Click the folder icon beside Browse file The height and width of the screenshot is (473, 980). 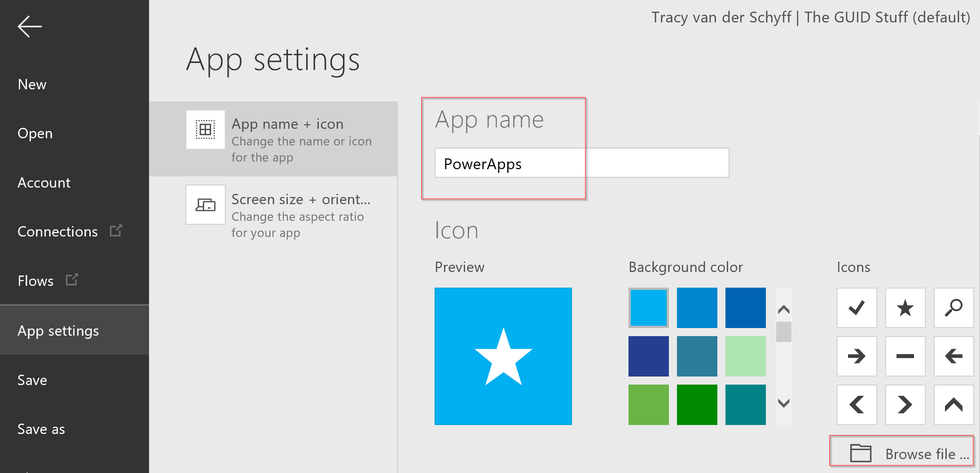click(x=861, y=453)
